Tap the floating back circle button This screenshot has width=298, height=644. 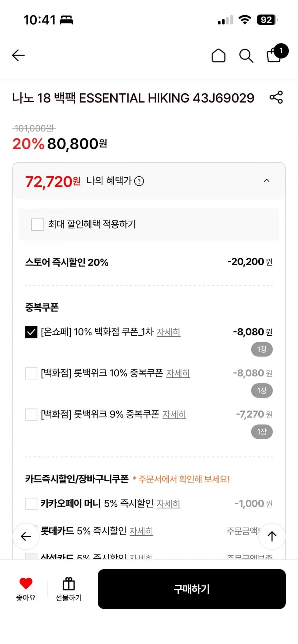[26, 536]
